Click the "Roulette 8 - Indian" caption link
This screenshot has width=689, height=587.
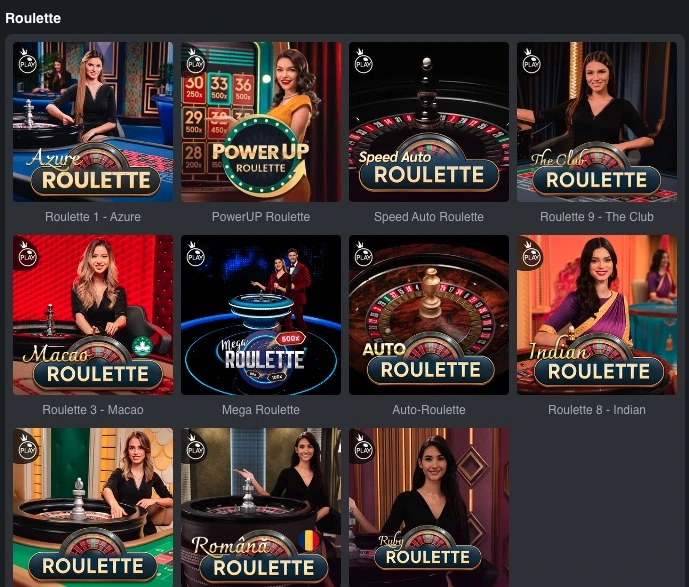(597, 409)
